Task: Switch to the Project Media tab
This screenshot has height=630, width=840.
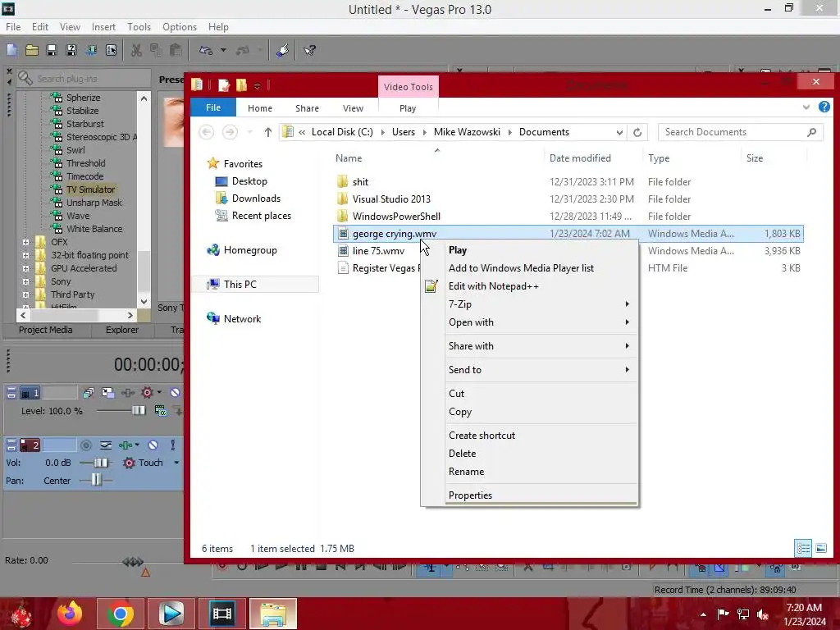Action: tap(46, 330)
